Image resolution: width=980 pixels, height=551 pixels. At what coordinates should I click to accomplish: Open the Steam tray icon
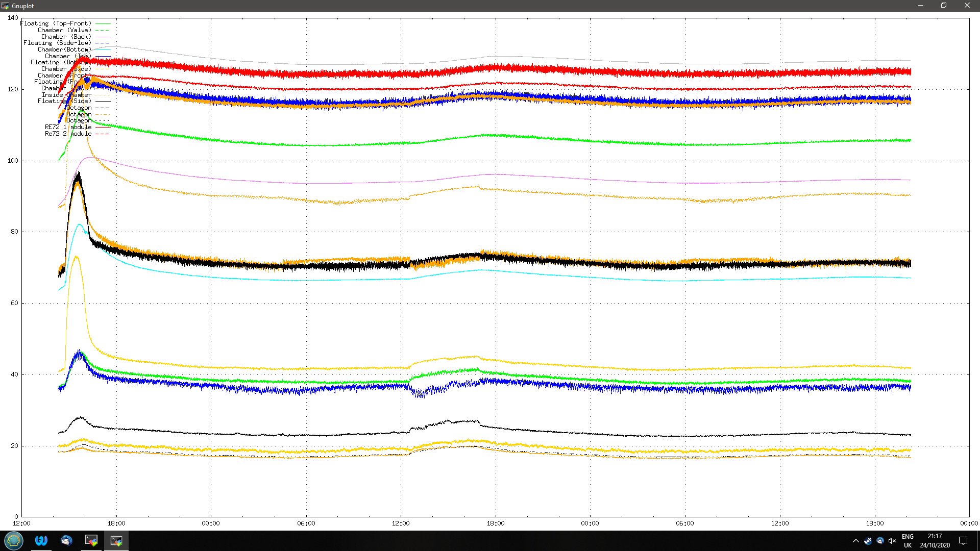[x=868, y=541]
